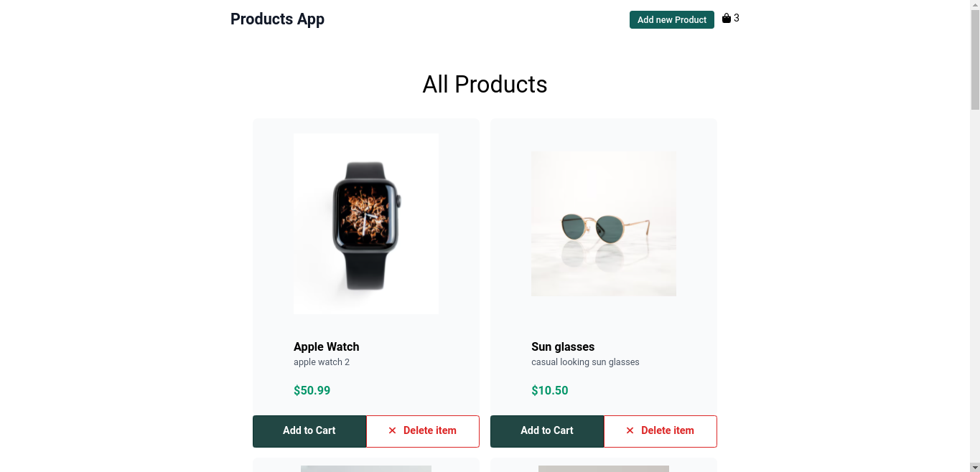This screenshot has height=472, width=980.
Task: Click the cart item count number
Action: (736, 18)
